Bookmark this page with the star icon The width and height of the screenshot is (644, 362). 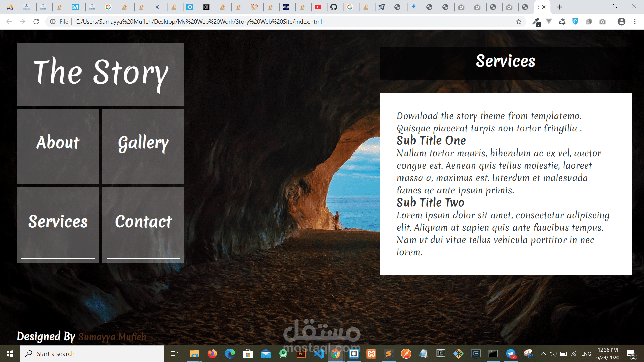point(519,22)
